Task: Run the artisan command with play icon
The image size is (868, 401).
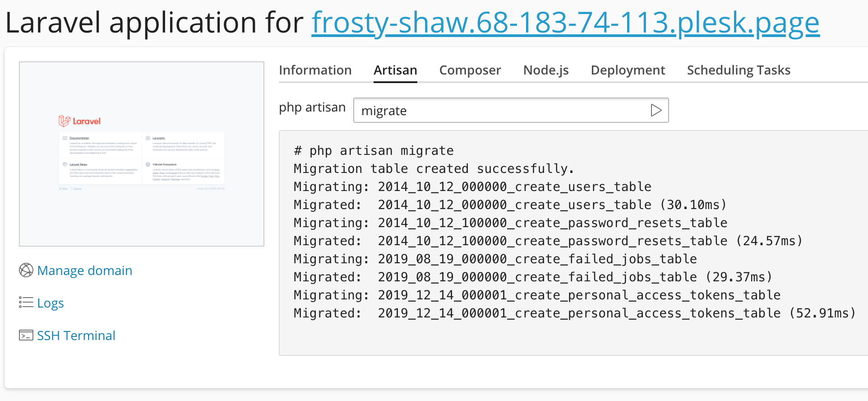Action: coord(656,110)
